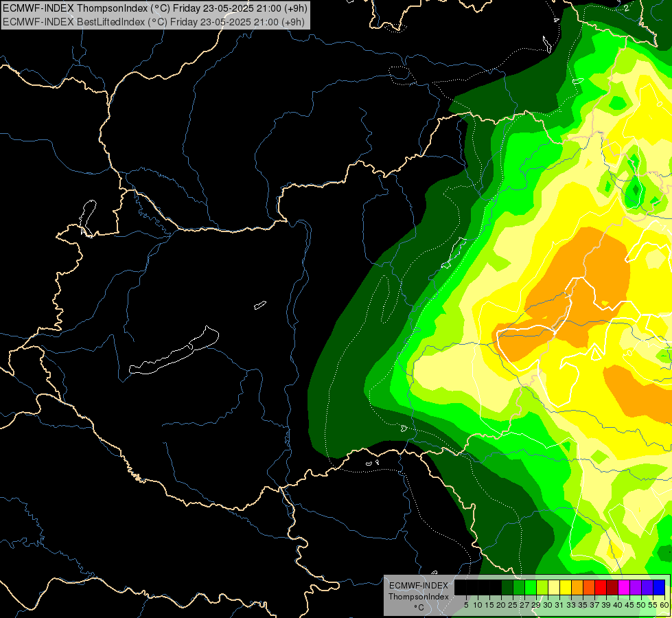Click legend scale value 5
Screen dimensions: 672x618
(x=466, y=605)
